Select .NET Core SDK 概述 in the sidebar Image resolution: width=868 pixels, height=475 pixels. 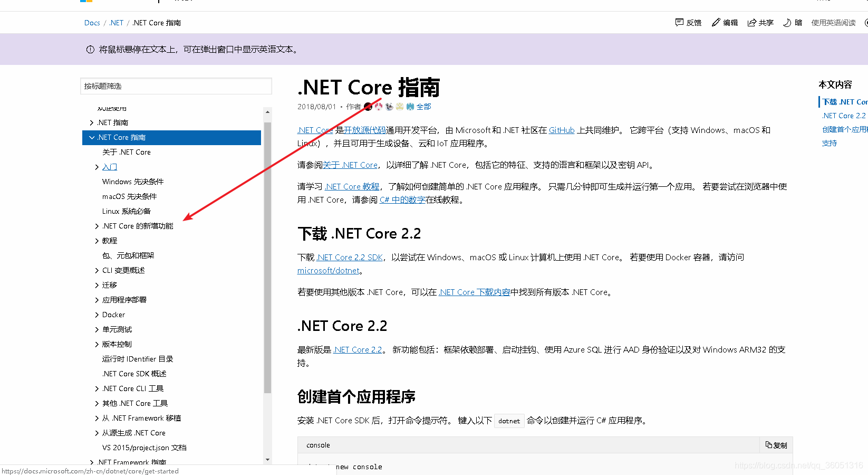(134, 374)
